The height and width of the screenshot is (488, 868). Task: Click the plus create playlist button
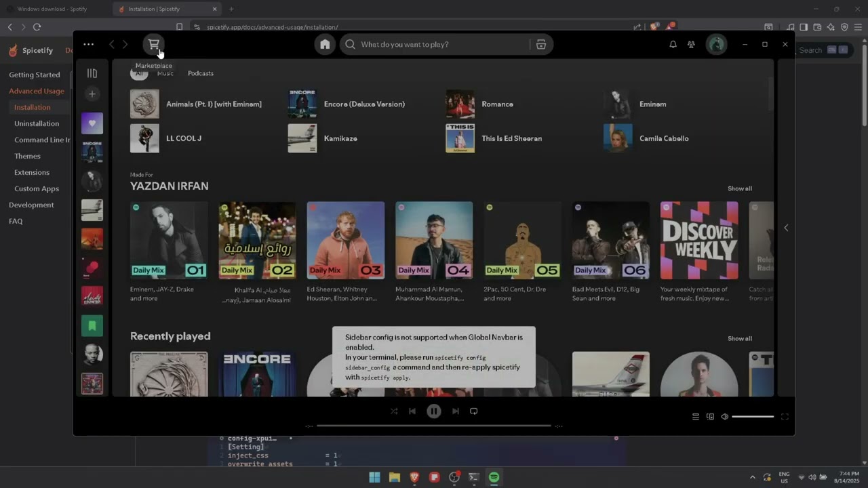coord(92,94)
